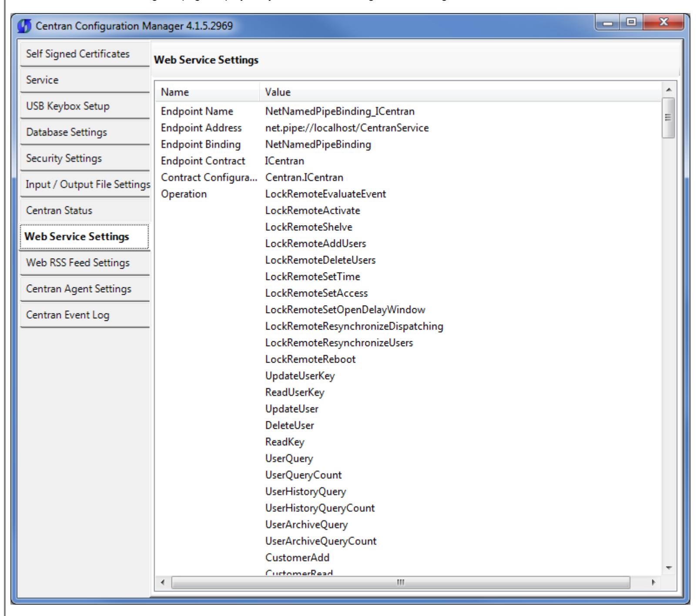700x616 pixels.
Task: Select the LockRemoteShelve operation
Action: 309,227
